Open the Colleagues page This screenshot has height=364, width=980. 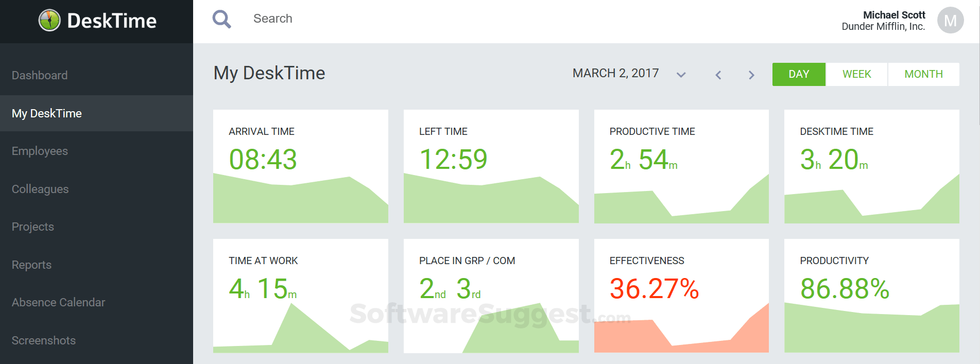coord(40,189)
